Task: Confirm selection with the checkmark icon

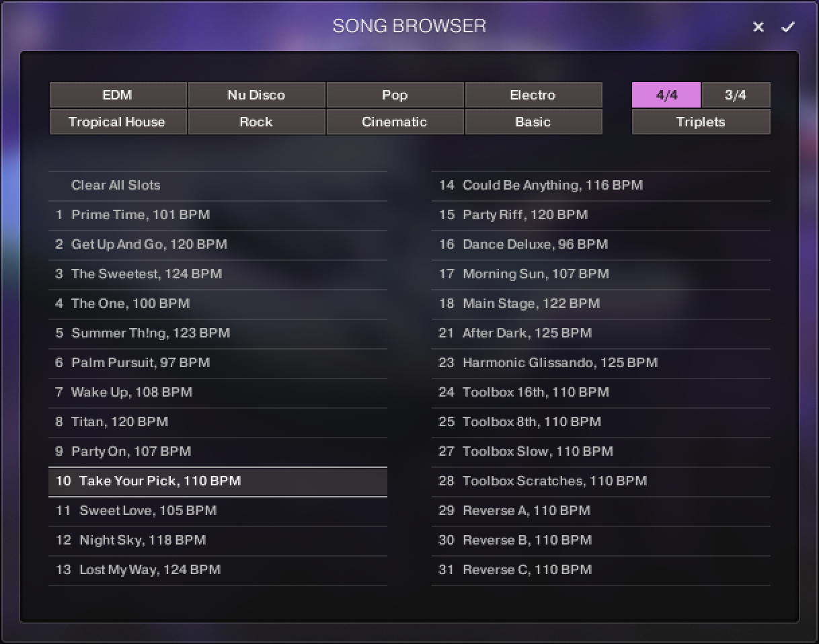Action: coord(789,27)
